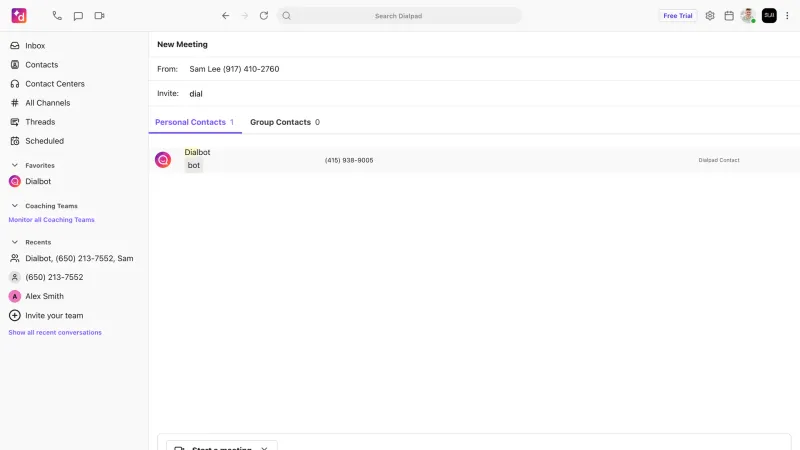Click the black app badge icon

pos(769,16)
